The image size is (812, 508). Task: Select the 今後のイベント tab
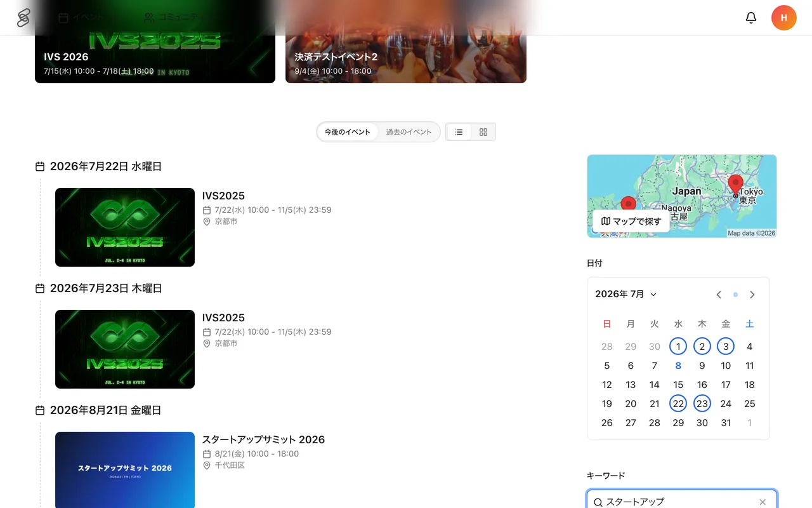[x=348, y=132]
